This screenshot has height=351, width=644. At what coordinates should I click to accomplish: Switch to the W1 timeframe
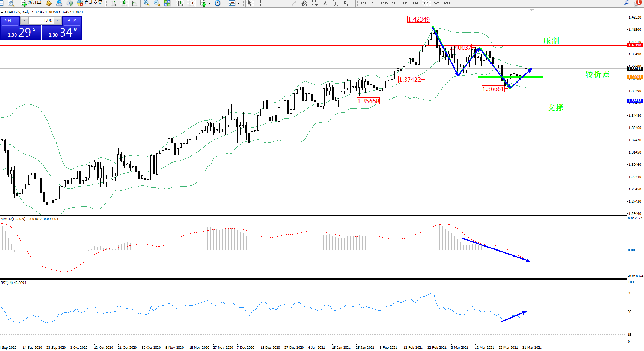[437, 3]
